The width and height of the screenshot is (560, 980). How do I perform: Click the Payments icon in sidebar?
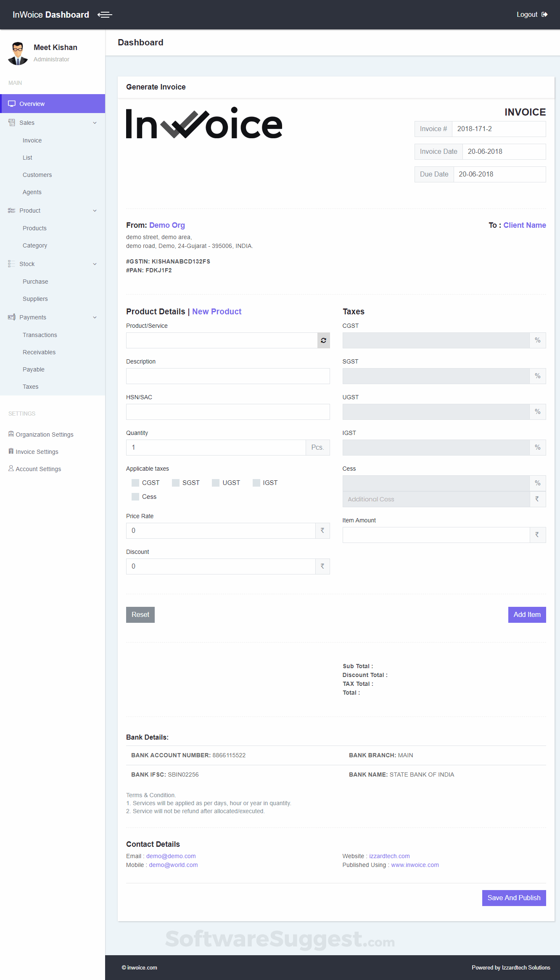11,317
